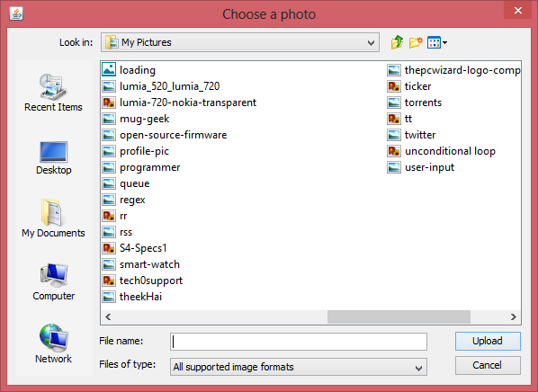Go up one folder level
Viewport: 538px width, 392px height.
pyautogui.click(x=397, y=42)
